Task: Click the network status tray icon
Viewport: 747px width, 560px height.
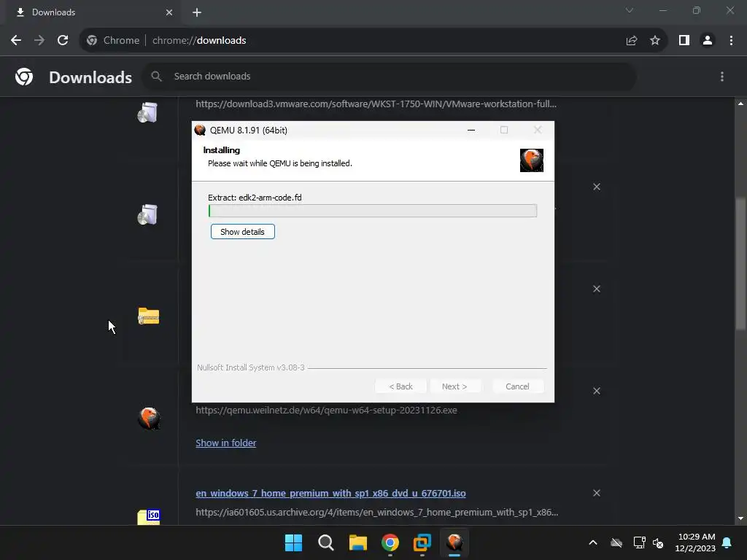Action: tap(639, 542)
